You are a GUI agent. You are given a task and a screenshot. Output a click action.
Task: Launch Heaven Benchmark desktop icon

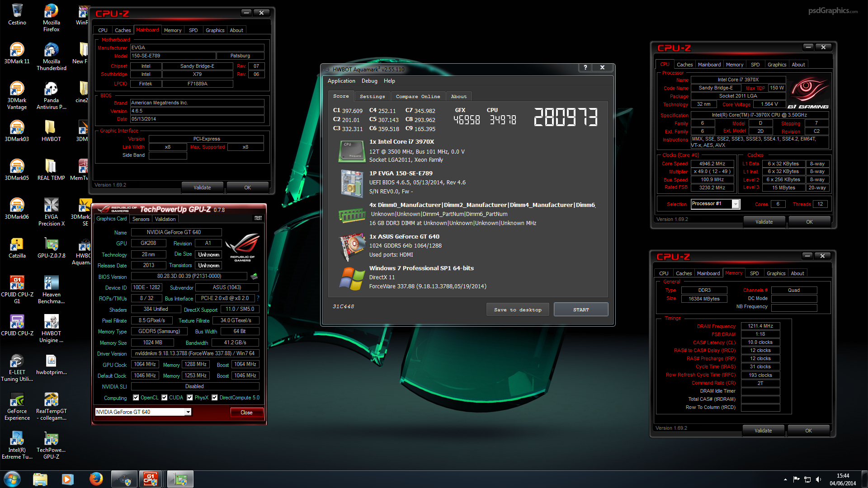[51, 290]
